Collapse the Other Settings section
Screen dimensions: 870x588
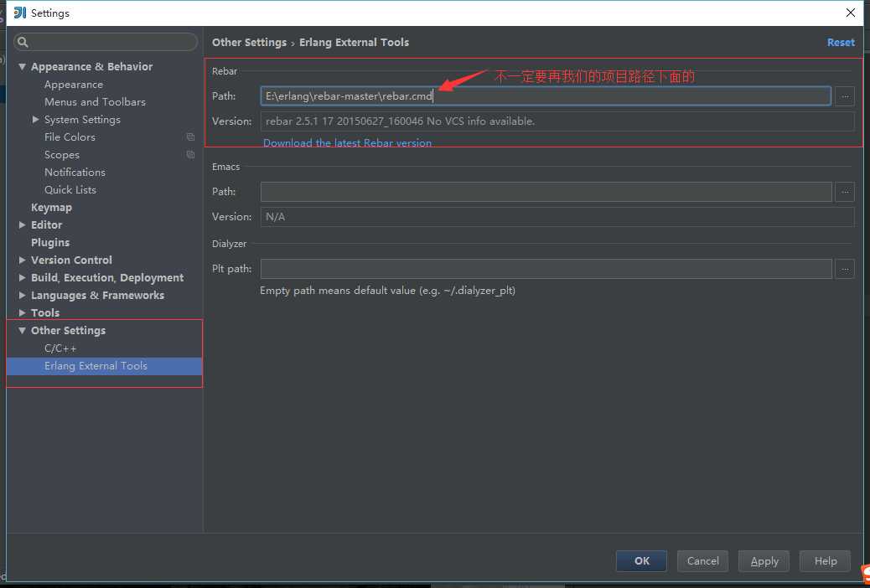tap(22, 330)
